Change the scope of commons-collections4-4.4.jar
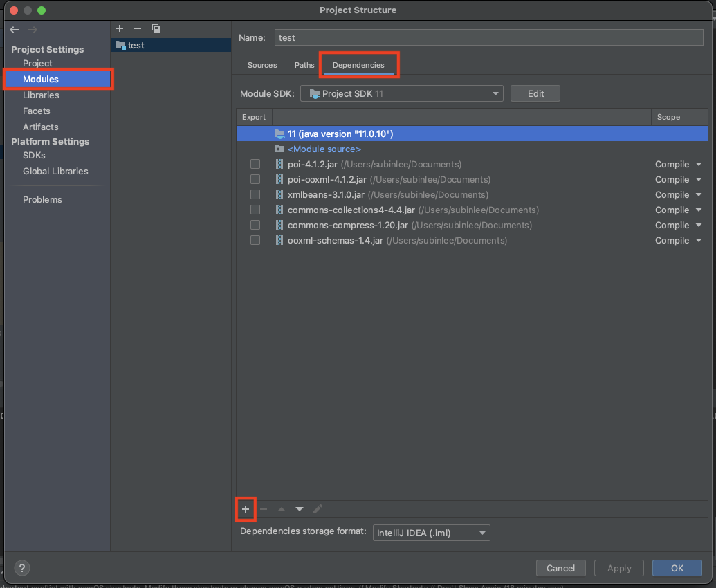The image size is (716, 588). coord(678,210)
